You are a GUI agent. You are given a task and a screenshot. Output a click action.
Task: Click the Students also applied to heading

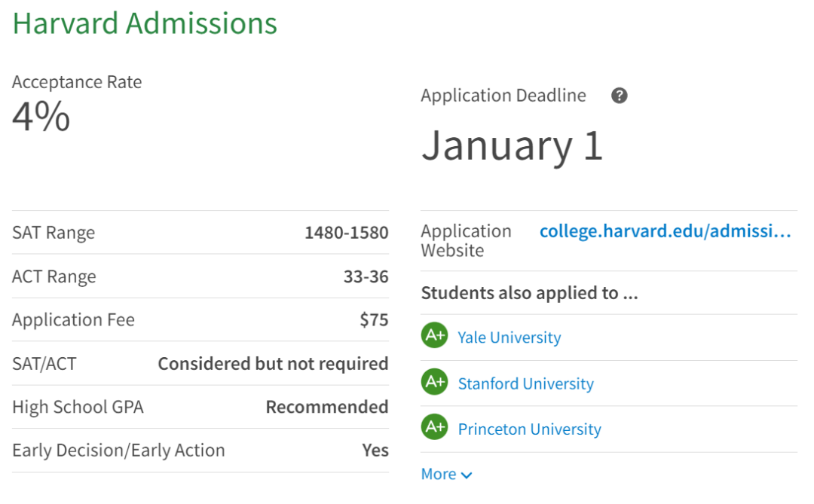[x=529, y=293]
